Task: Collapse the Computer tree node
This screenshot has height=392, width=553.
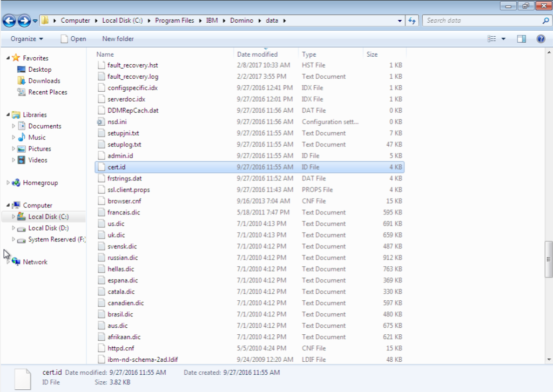Action: 8,205
